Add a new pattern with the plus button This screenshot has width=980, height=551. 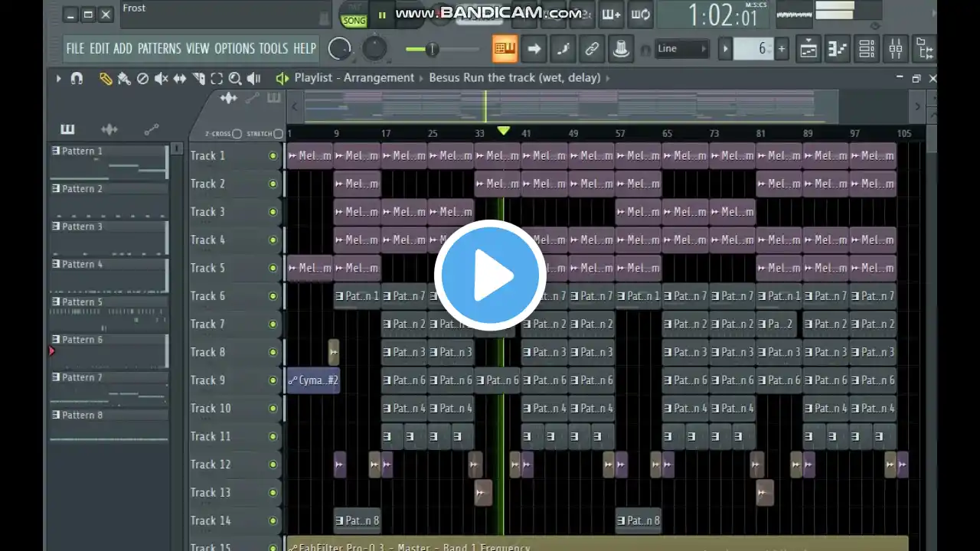tap(781, 49)
